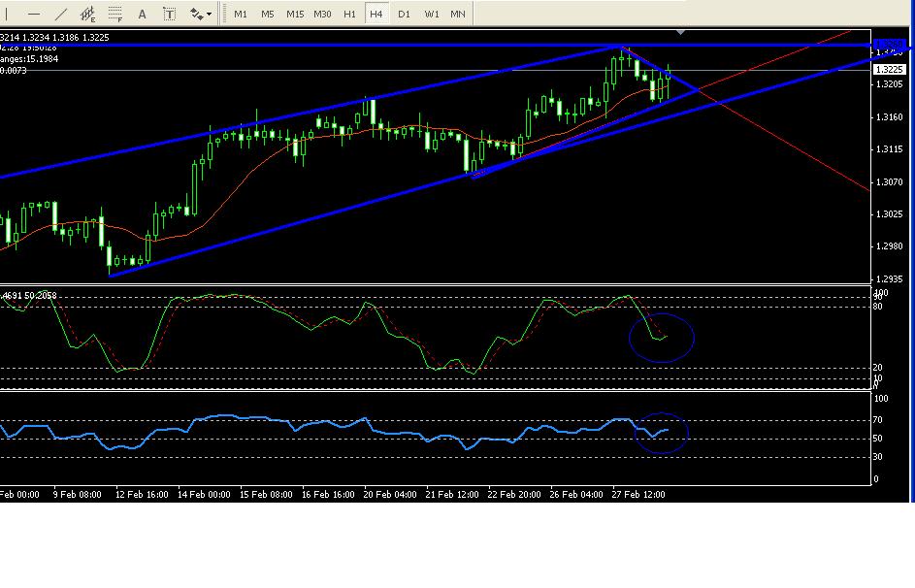
Task: Select the M30 timeframe
Action: tap(323, 14)
